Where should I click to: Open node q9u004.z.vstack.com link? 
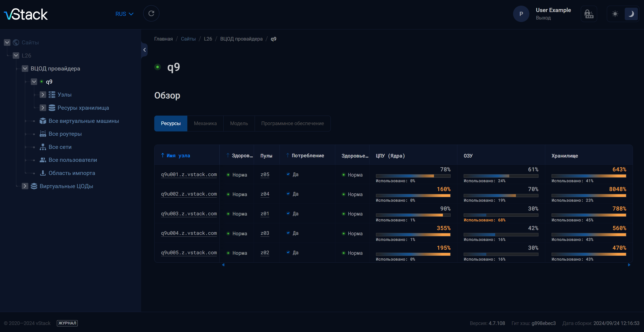point(189,233)
